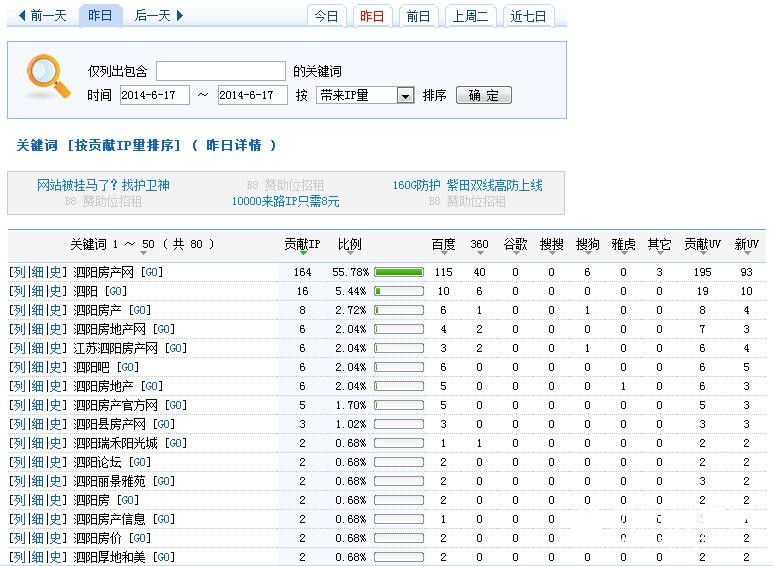Click the magnifying glass search icon

(47, 77)
